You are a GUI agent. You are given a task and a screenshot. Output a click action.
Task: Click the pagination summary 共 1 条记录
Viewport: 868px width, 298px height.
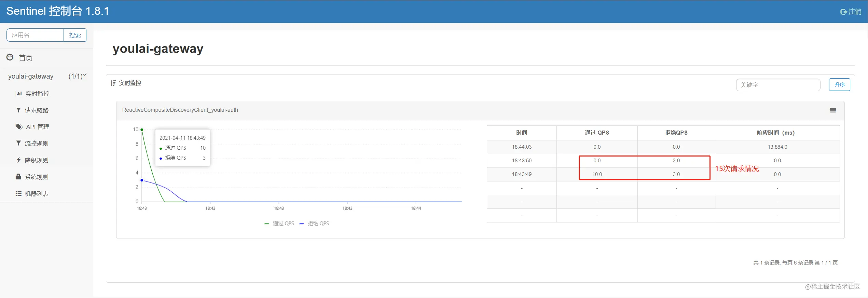[795, 262]
